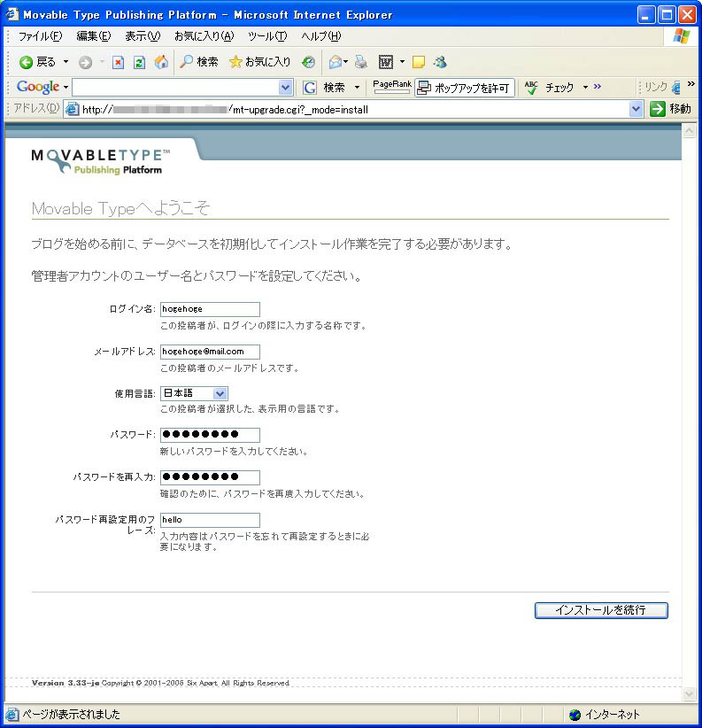Click the green 移動 Go button
The image size is (702, 728).
tap(670, 109)
